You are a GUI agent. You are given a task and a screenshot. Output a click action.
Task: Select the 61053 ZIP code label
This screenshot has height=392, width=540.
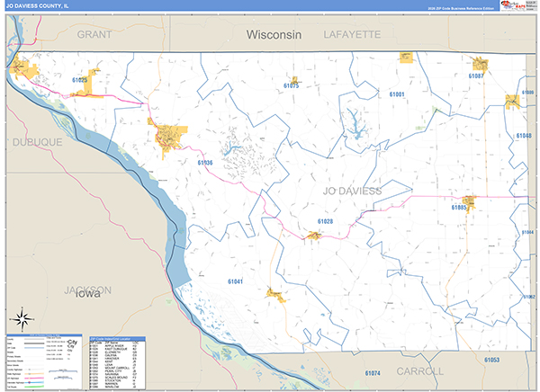point(491,360)
